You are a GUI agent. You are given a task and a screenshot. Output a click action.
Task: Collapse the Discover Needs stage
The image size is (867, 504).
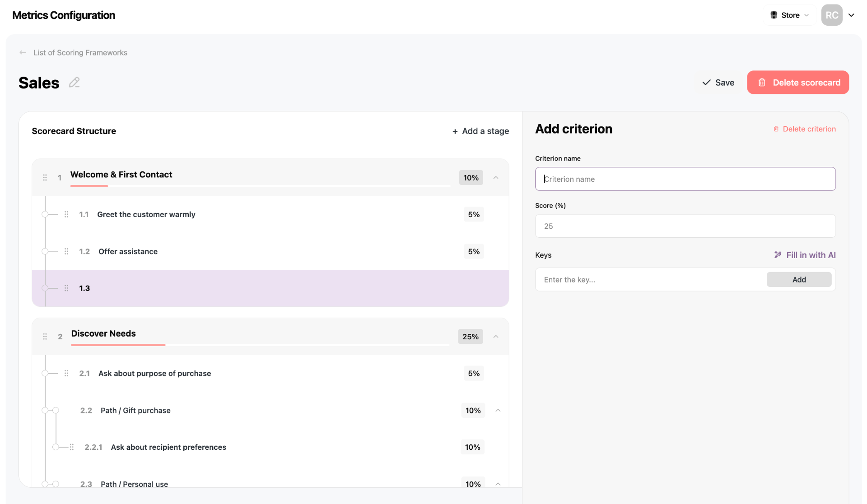coord(496,337)
